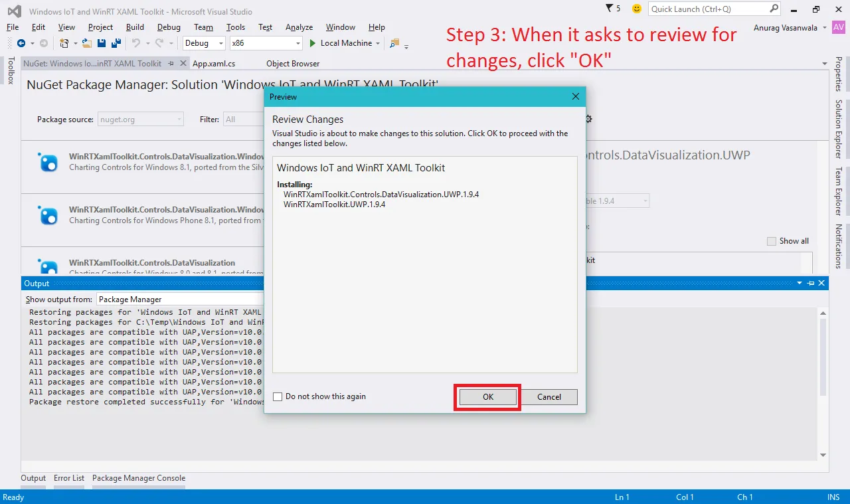Switch to the Object Browser tab
850x504 pixels.
click(x=293, y=64)
